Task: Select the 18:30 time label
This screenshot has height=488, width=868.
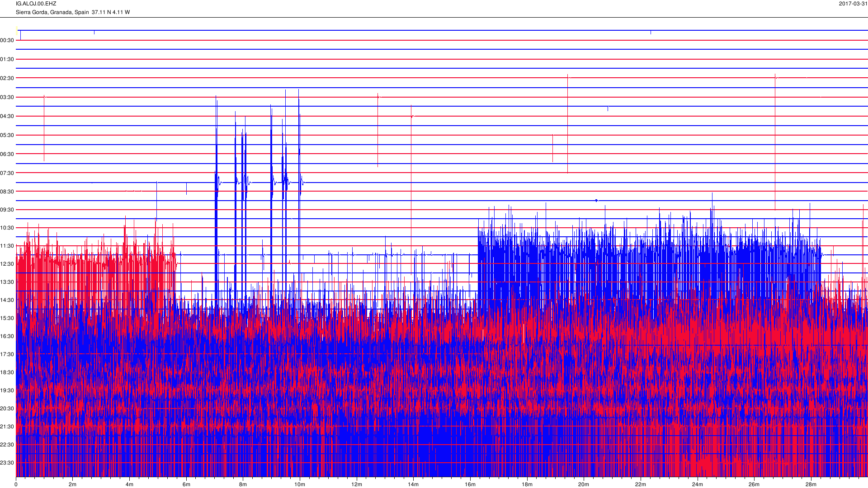Action: pos(7,372)
